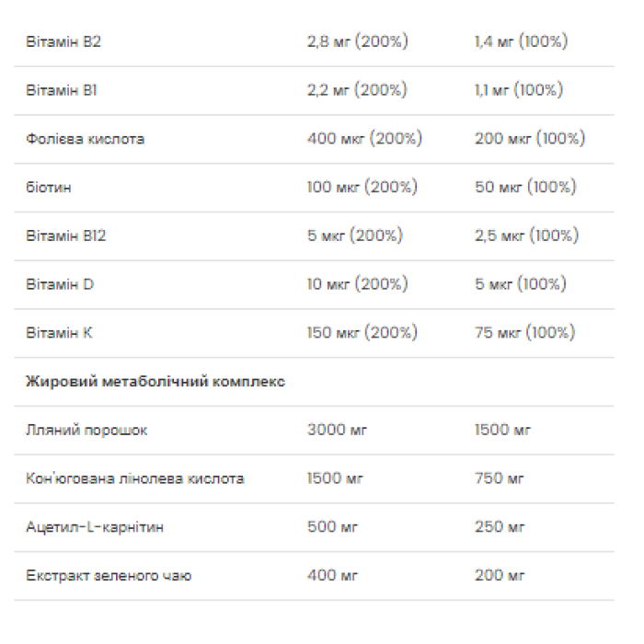Image resolution: width=644 pixels, height=644 pixels.
Task: Click the Екстракт зеленого чаю label
Action: (x=109, y=576)
